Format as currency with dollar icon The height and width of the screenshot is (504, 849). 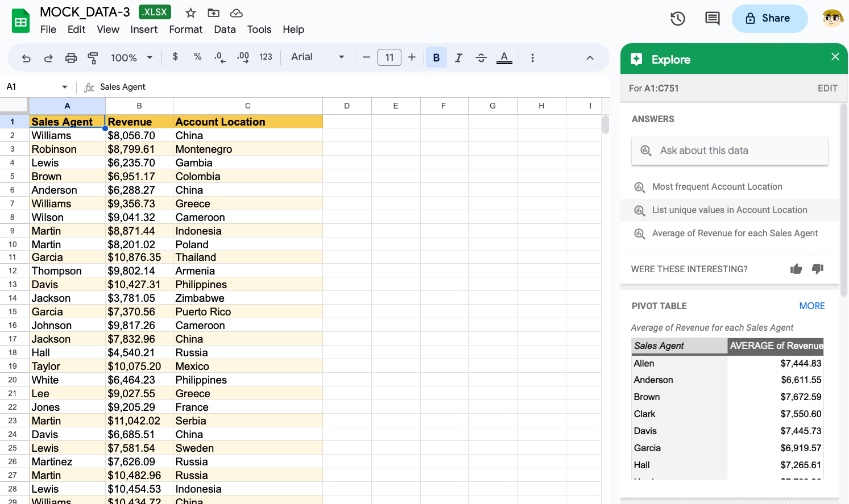[x=175, y=57]
